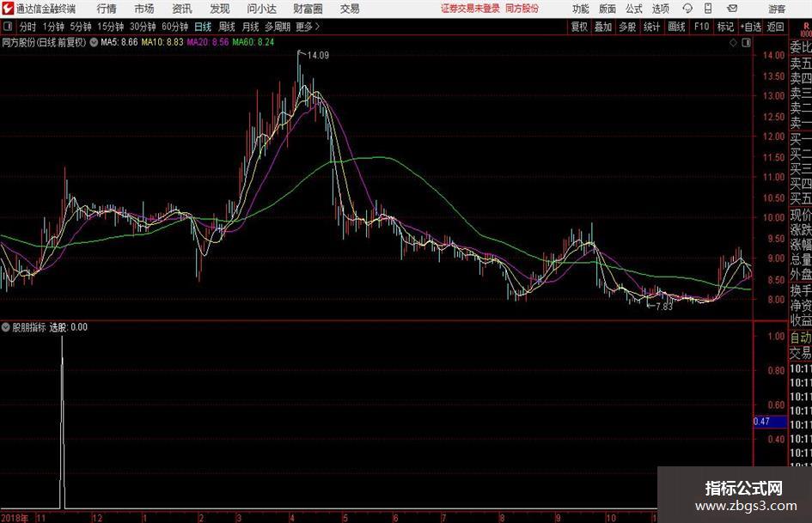Click the MA60: 8.24 indicator label
Viewport: 812px width, 523px height.
[x=253, y=42]
